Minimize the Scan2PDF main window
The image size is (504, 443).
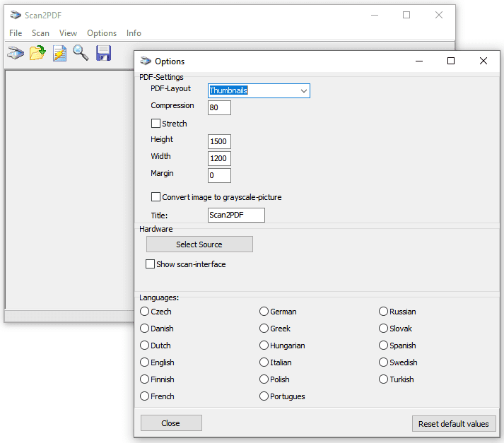pos(375,15)
